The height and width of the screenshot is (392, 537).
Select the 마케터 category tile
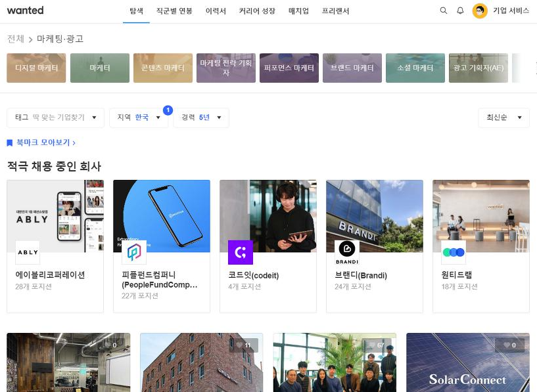(x=100, y=68)
